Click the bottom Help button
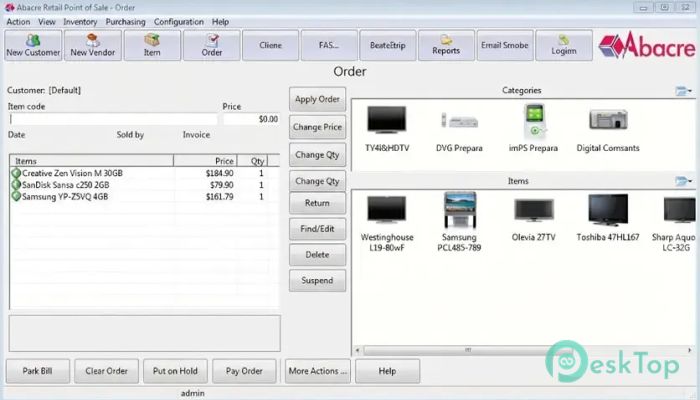The width and height of the screenshot is (700, 400). click(388, 371)
